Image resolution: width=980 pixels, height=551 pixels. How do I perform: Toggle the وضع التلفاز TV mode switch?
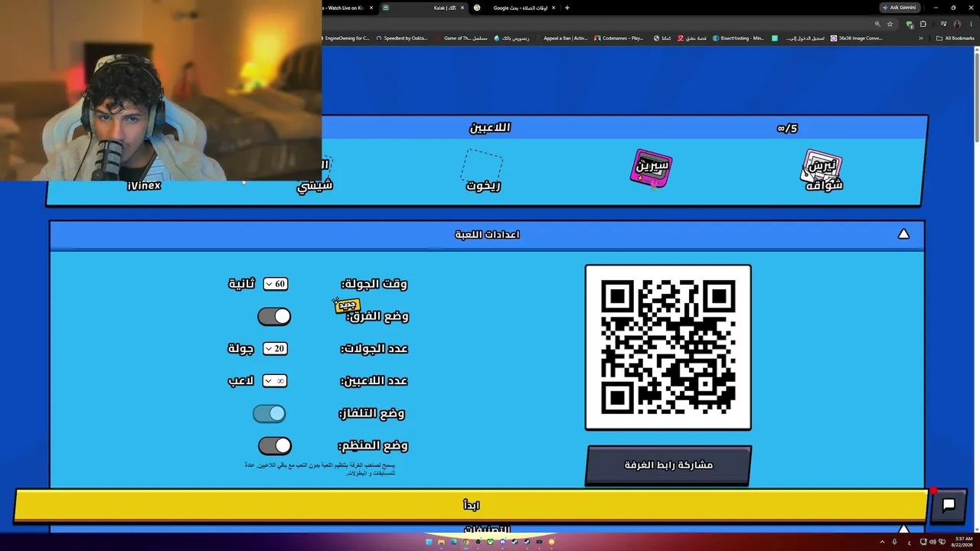[269, 413]
